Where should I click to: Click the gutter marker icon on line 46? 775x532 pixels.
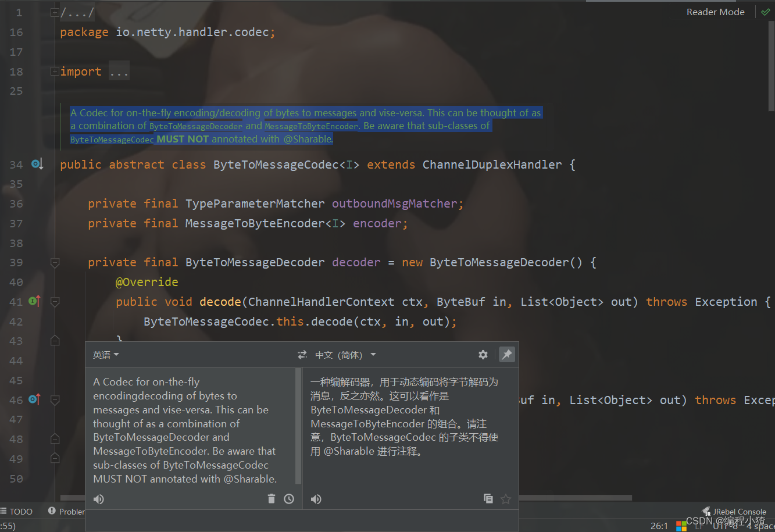coord(35,399)
